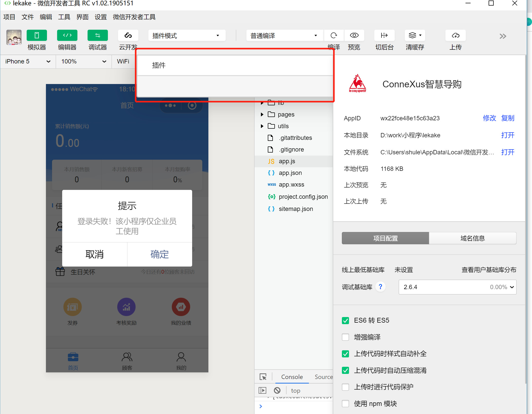
Task: Toggle the editor panel button
Action: click(x=67, y=35)
